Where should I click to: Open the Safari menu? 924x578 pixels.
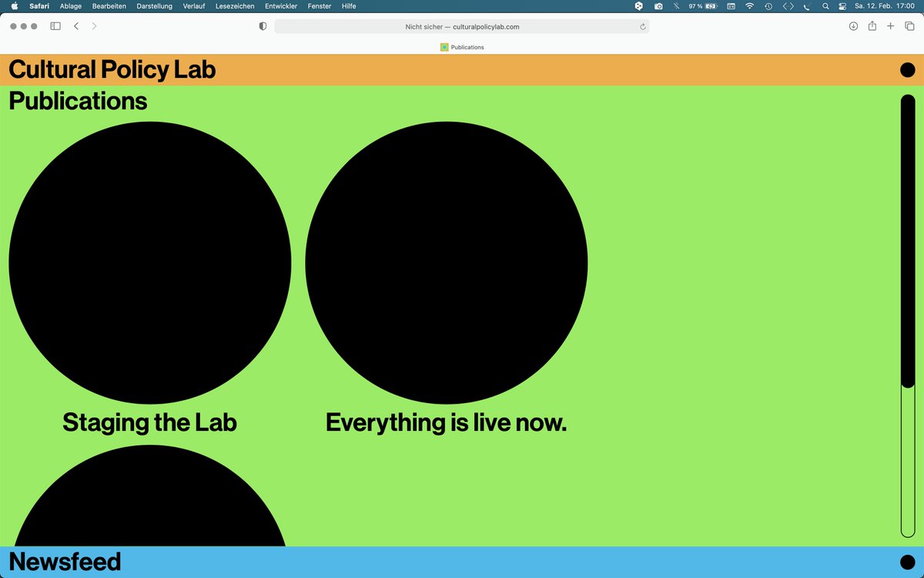click(x=39, y=5)
